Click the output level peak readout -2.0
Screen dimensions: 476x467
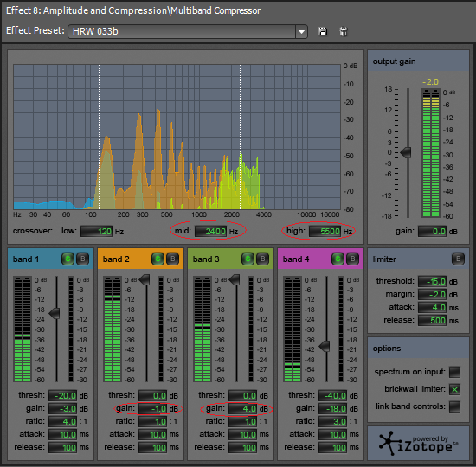click(x=430, y=82)
